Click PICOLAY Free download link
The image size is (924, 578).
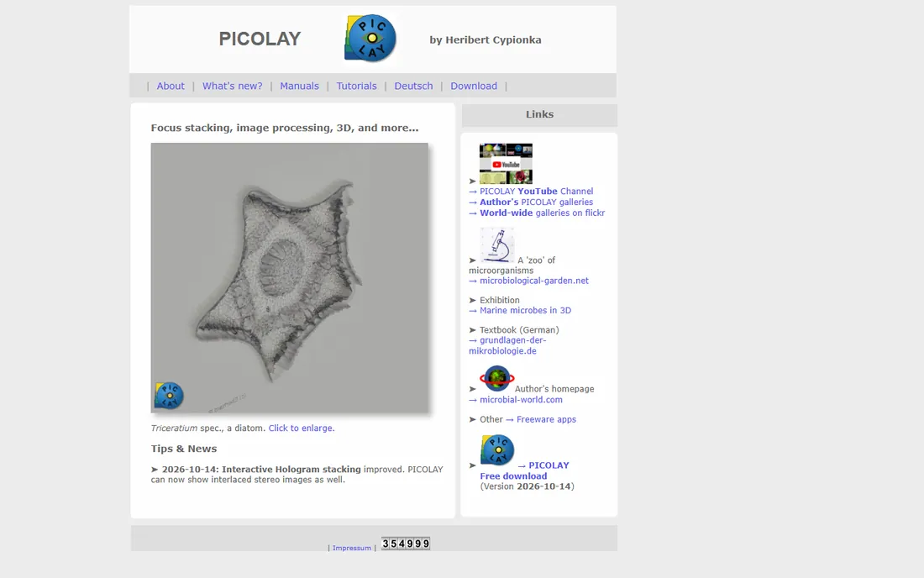coord(524,470)
